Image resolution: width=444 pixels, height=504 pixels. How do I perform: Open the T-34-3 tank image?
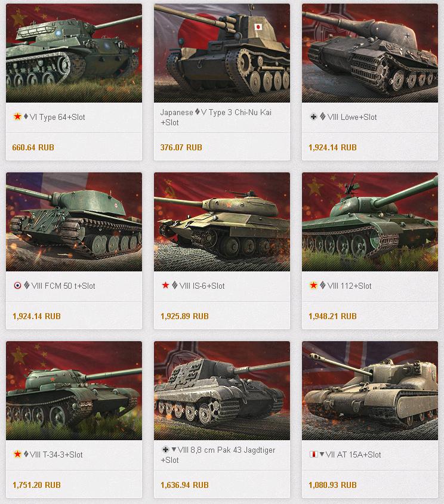click(74, 391)
